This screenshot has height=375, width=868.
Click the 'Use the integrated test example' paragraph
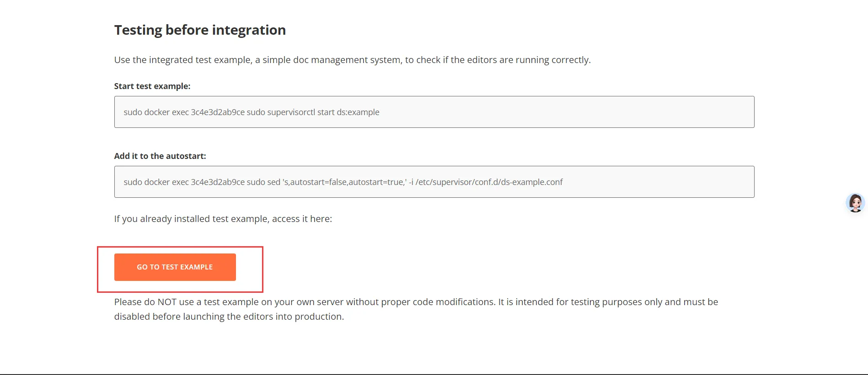[352, 60]
